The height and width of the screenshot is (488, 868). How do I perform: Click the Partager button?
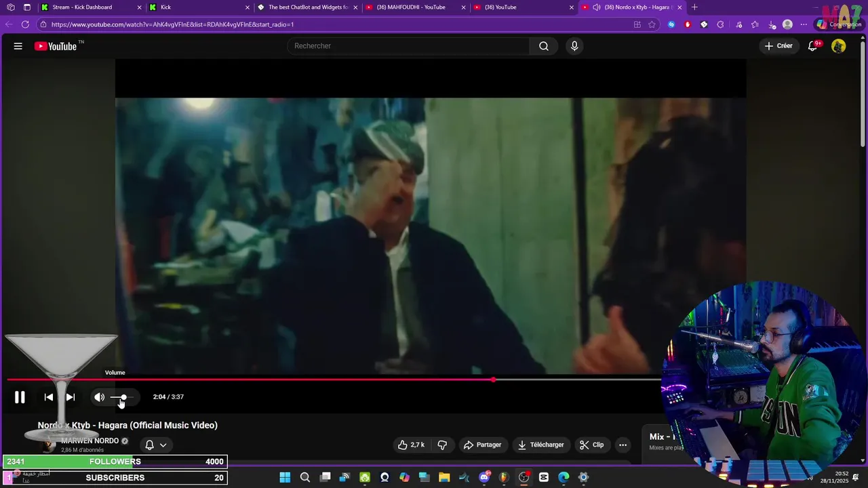click(482, 445)
